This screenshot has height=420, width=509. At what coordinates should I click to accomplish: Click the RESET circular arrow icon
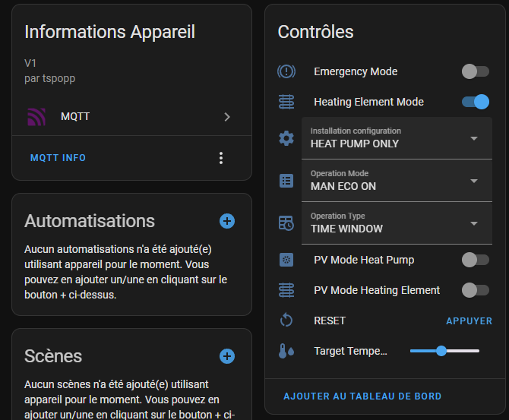(x=286, y=321)
